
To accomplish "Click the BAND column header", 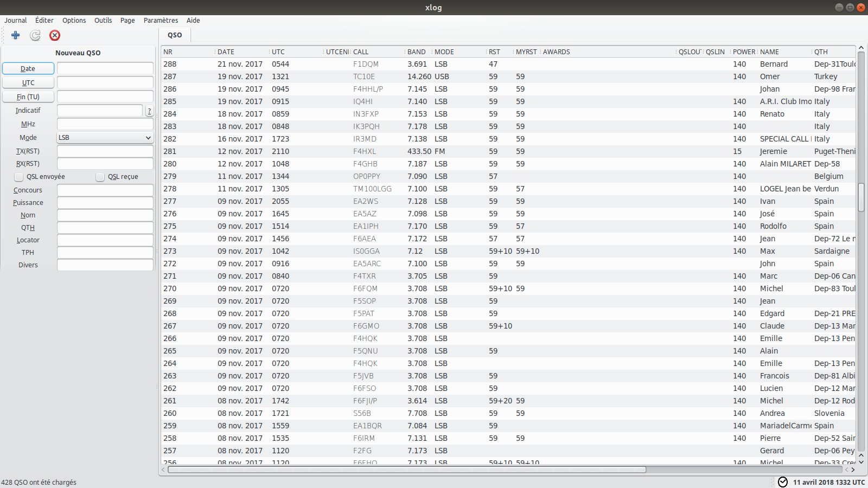I will point(419,52).
